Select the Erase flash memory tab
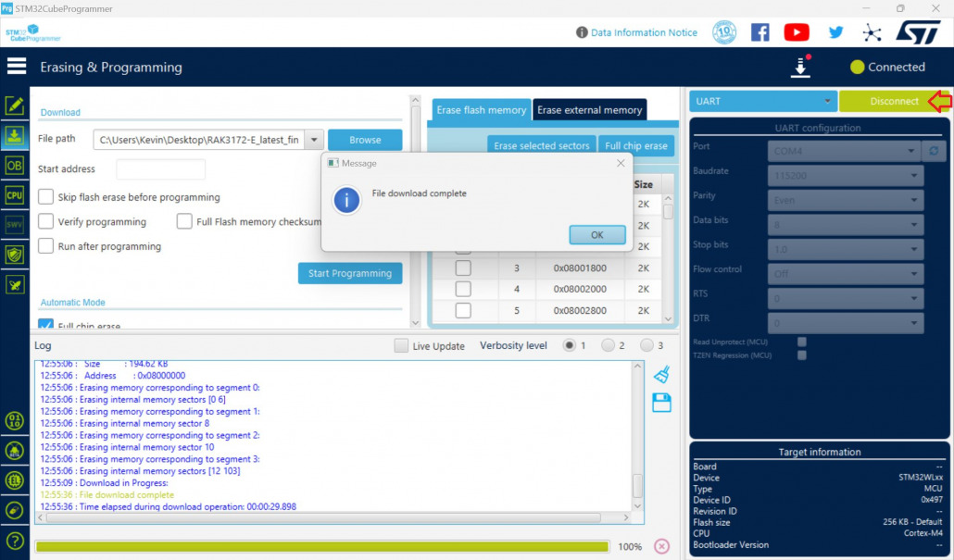This screenshot has height=560, width=954. (481, 110)
